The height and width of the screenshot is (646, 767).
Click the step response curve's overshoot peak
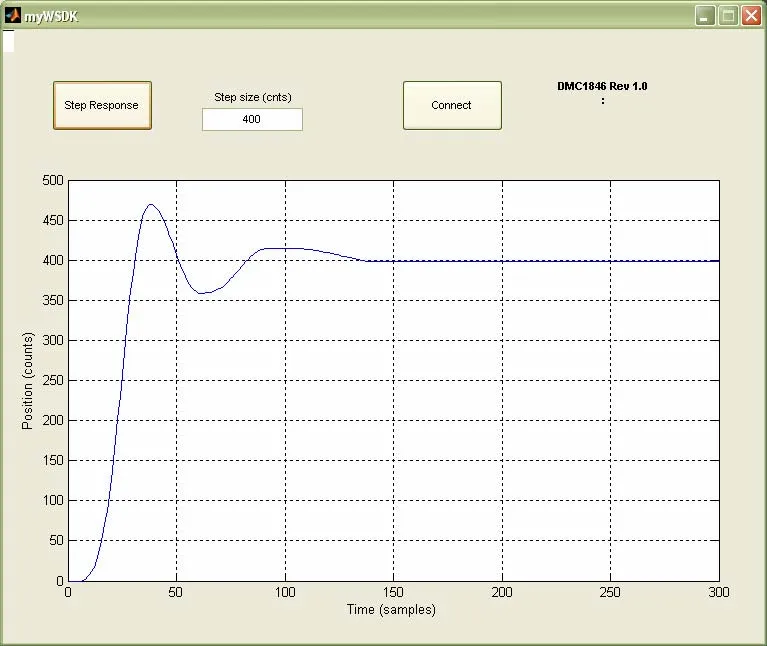(151, 204)
